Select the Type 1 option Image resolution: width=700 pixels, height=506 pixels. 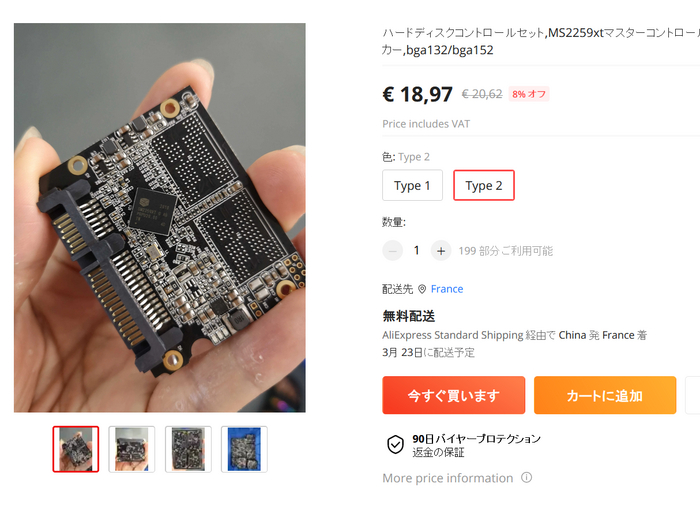tap(412, 185)
